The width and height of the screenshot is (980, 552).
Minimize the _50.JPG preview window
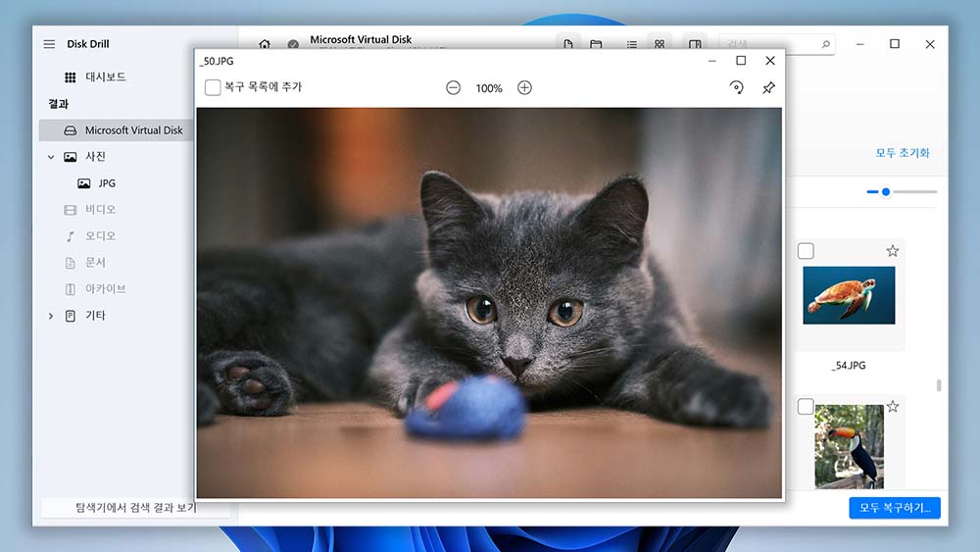click(x=711, y=61)
